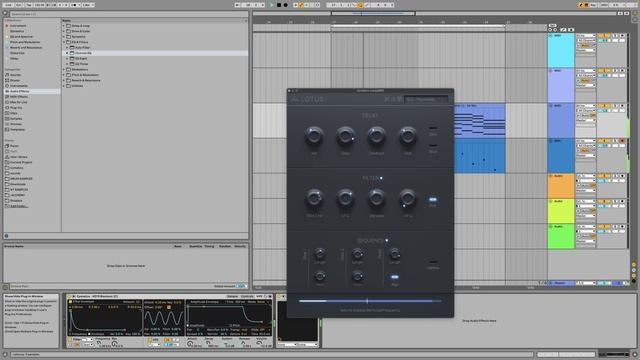Select the Delay collection label
Image resolution: width=640 pixels, height=360 pixels.
[x=14, y=58]
